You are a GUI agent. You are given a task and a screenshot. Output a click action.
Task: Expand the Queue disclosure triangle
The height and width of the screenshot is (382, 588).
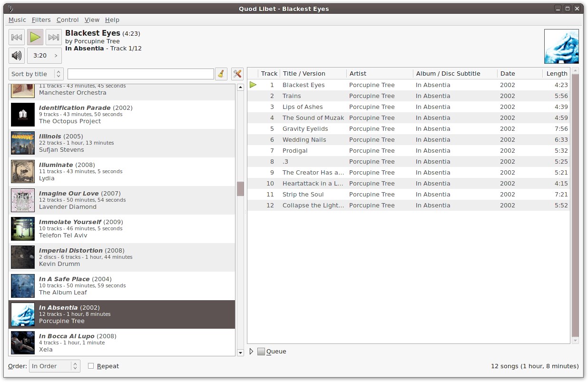click(x=252, y=352)
